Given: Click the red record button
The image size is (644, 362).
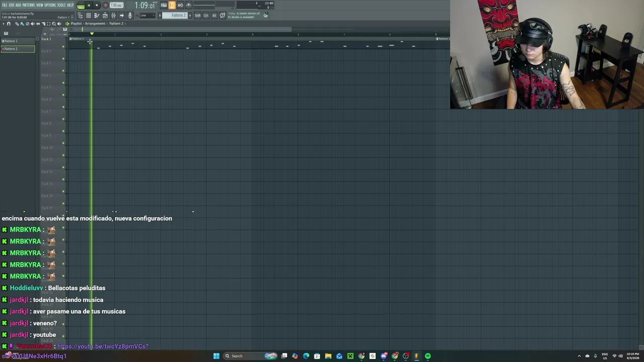Looking at the screenshot, I should [105, 6].
